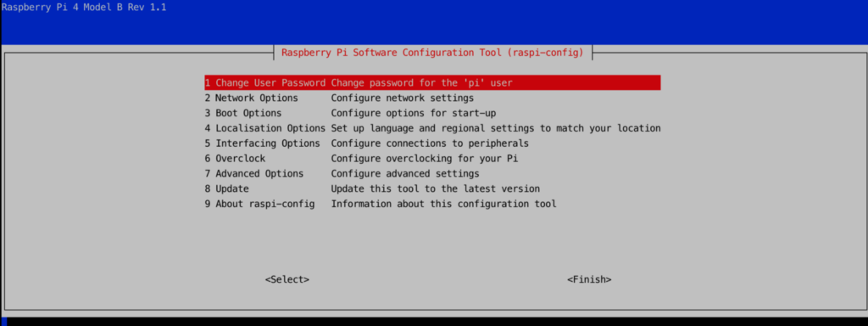Open the Overclock menu entry
Screen dimensions: 868x326
pos(432,159)
